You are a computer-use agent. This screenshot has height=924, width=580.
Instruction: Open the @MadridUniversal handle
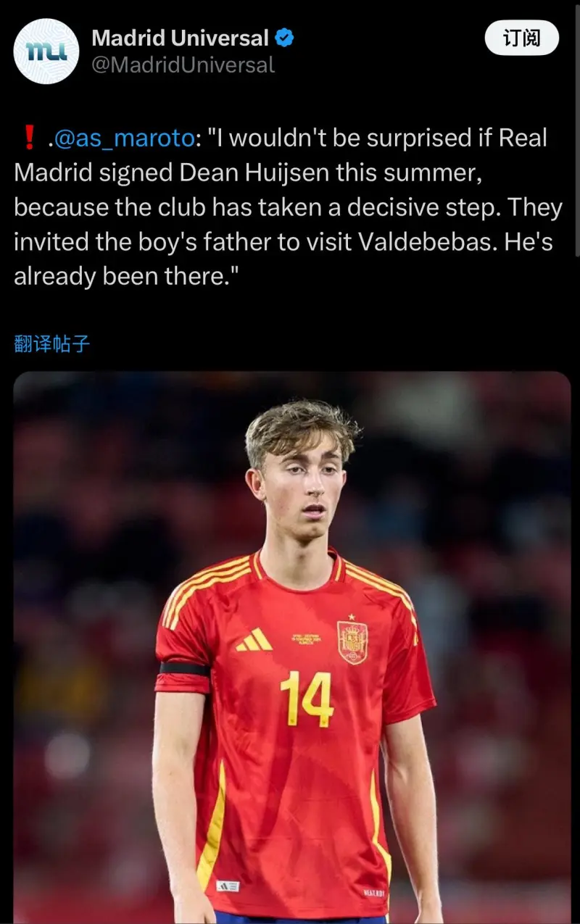(x=183, y=65)
